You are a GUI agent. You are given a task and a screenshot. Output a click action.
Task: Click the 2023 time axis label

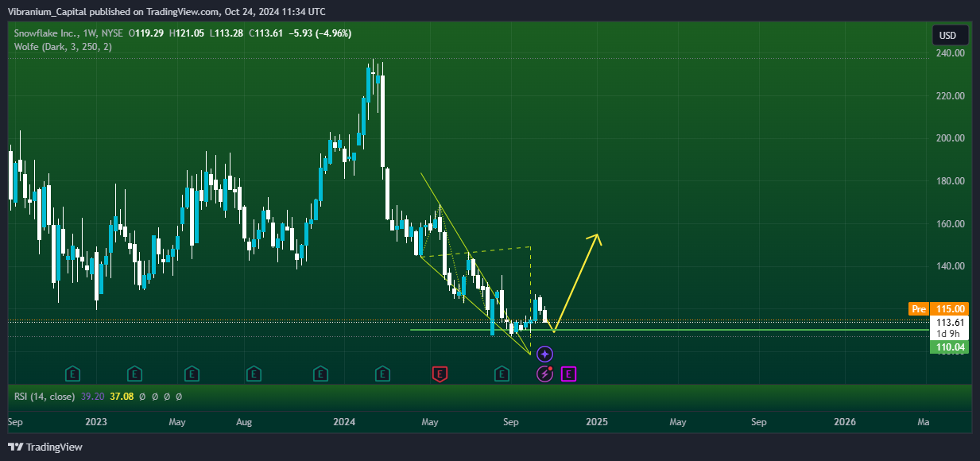point(96,422)
